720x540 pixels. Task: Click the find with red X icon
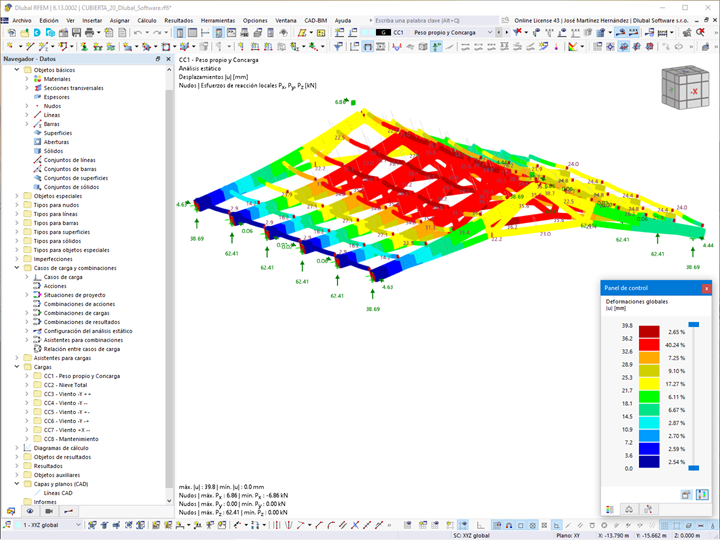tap(700, 32)
